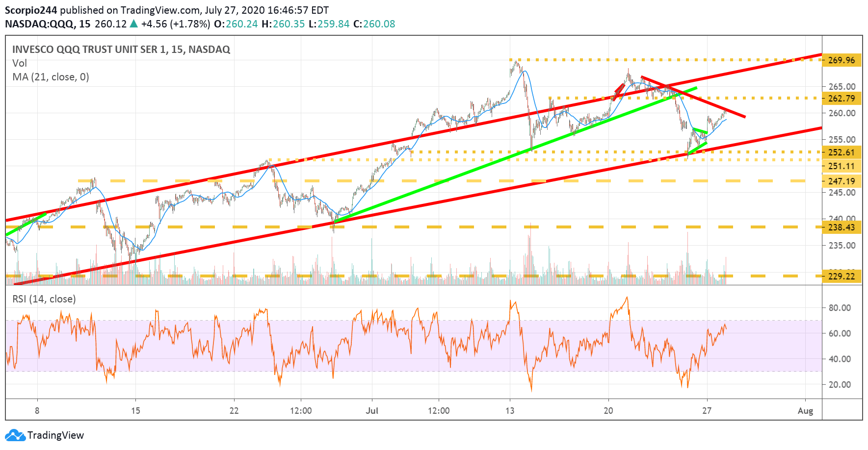Select the 247.19 price level label
This screenshot has height=450, width=868.
pos(842,181)
